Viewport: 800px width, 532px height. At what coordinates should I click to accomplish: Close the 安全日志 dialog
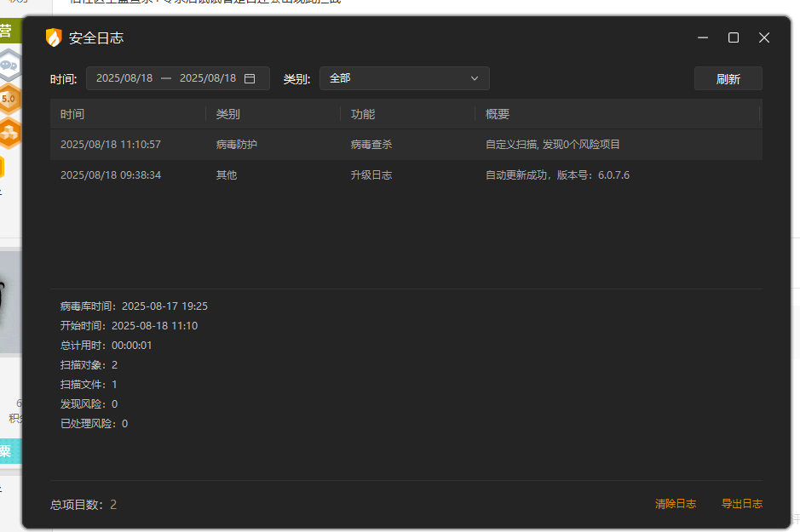coord(764,37)
